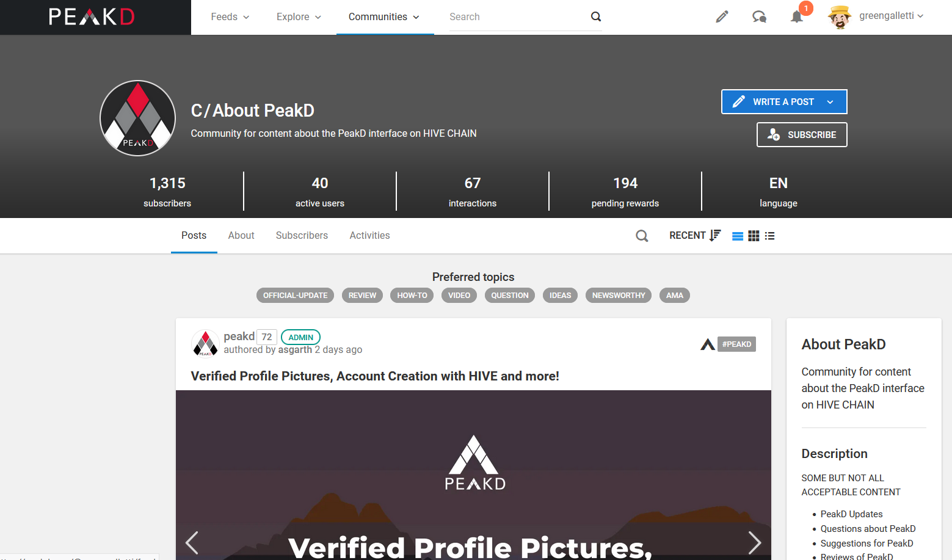
Task: Select the Activities tab
Action: (x=369, y=236)
